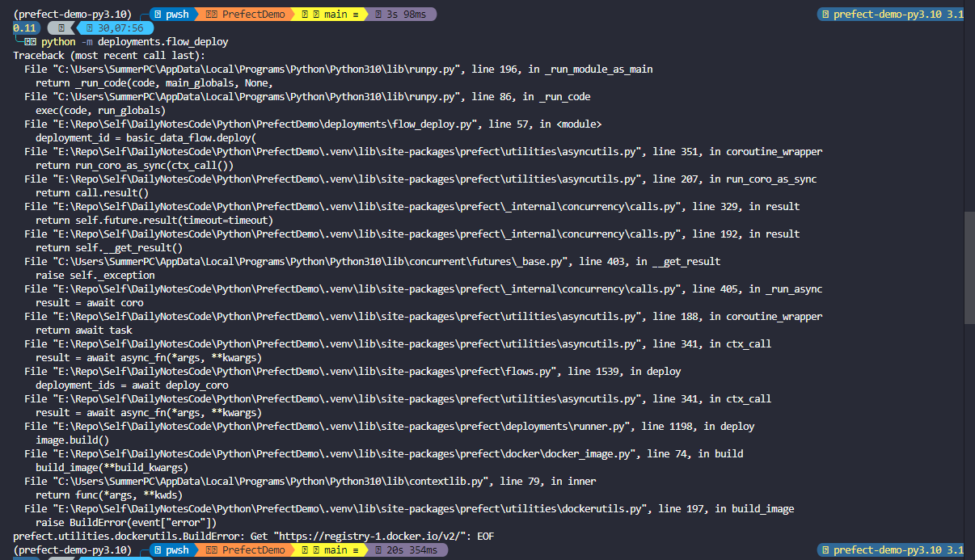This screenshot has width=975, height=560.
Task: Click 'raise BuildError(event["error"])' line
Action: [x=126, y=522]
